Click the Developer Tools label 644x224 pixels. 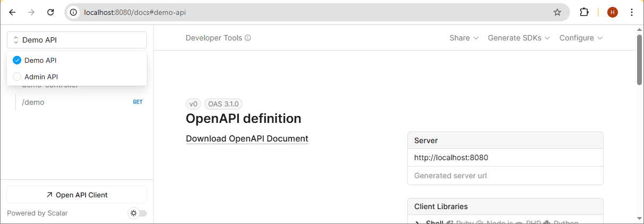point(214,38)
